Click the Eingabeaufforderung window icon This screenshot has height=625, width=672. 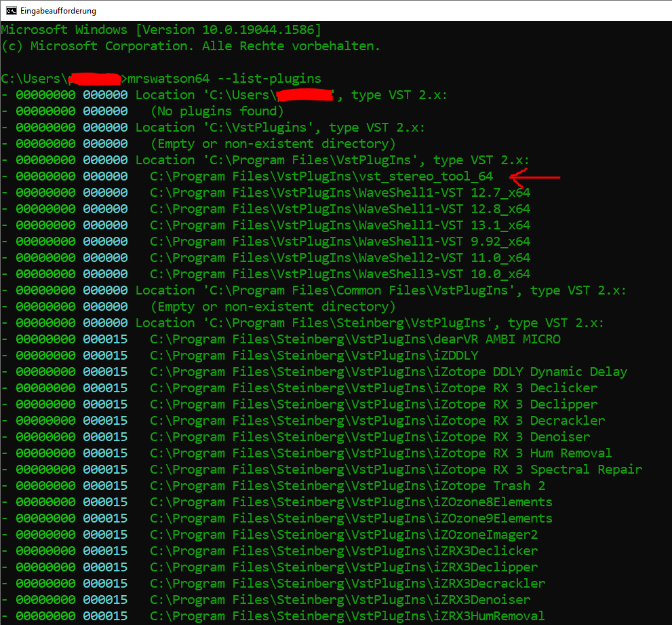pyautogui.click(x=11, y=11)
